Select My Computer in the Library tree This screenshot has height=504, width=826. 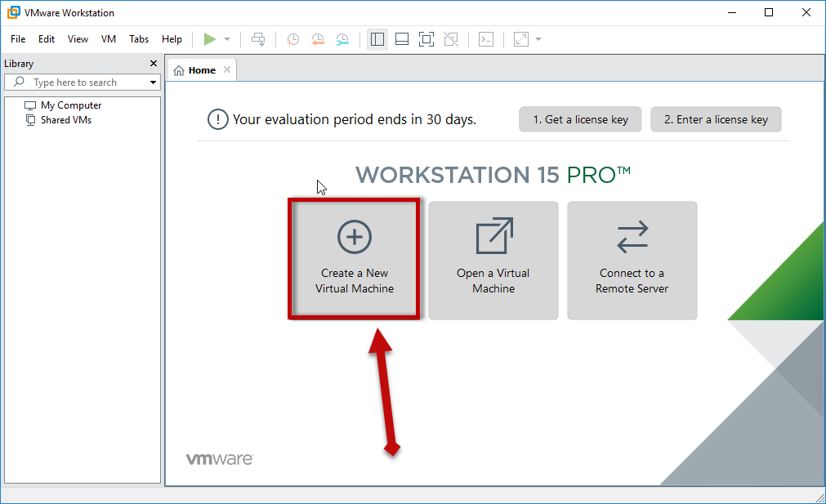(x=71, y=105)
